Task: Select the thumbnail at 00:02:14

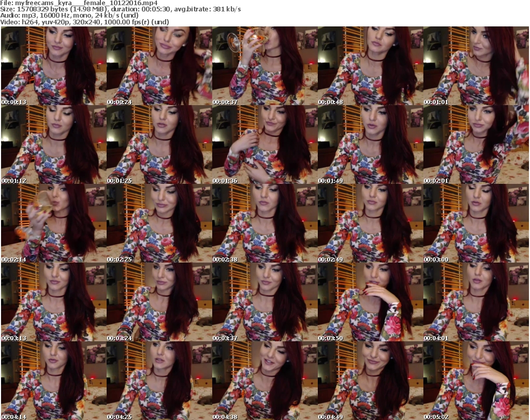Action: click(53, 223)
